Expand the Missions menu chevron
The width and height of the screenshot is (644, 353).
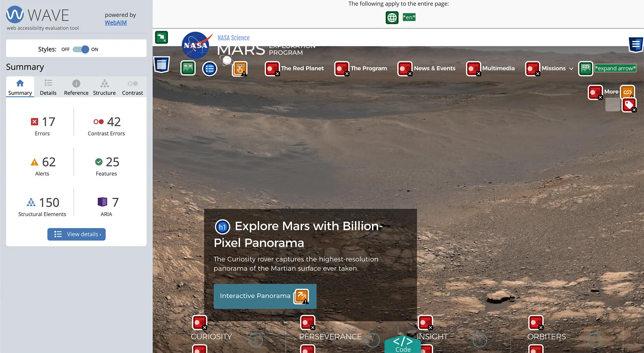[x=571, y=69]
